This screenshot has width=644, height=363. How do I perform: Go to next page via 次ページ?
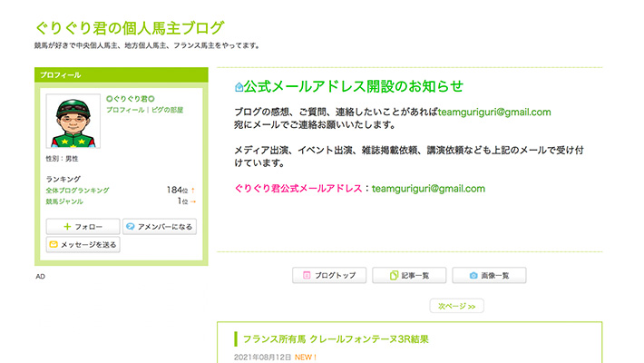456,307
